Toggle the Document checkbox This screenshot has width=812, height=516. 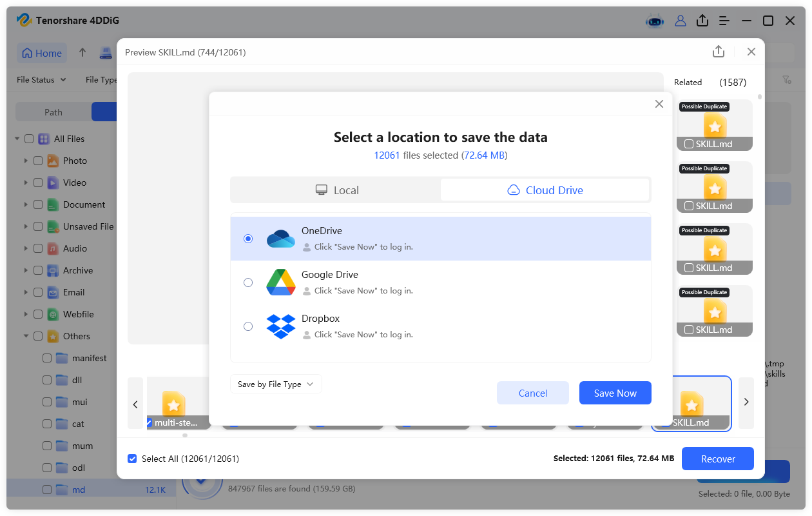coord(38,204)
